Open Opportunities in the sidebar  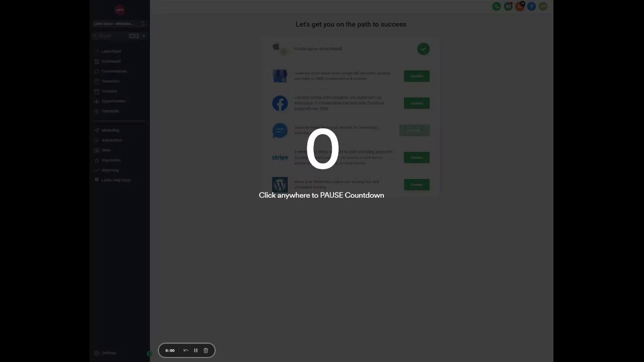(113, 101)
